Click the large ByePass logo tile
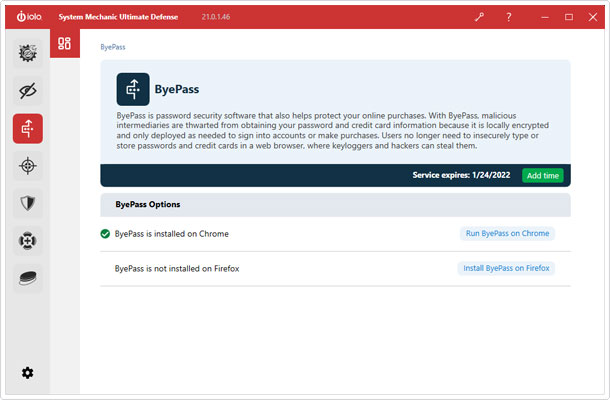Image resolution: width=610 pixels, height=400 pixels. [133, 89]
